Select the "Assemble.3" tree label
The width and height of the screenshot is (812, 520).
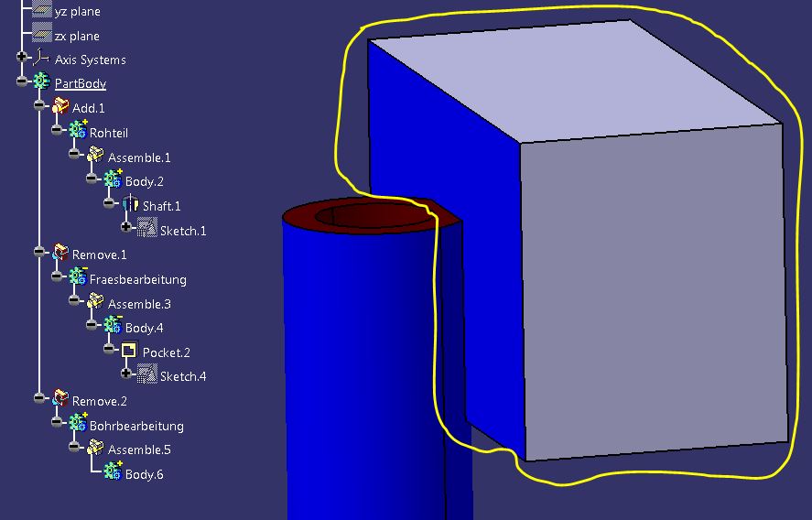[139, 304]
